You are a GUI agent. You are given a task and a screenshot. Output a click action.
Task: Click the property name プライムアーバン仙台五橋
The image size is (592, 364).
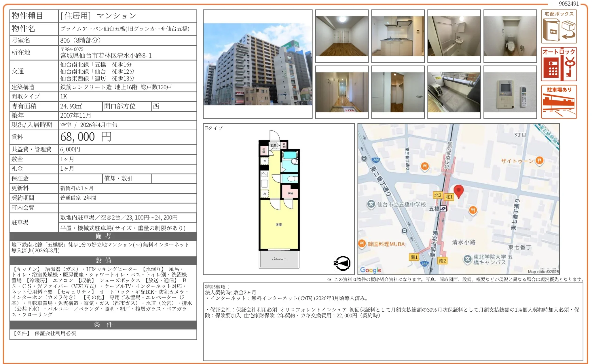tap(125, 29)
